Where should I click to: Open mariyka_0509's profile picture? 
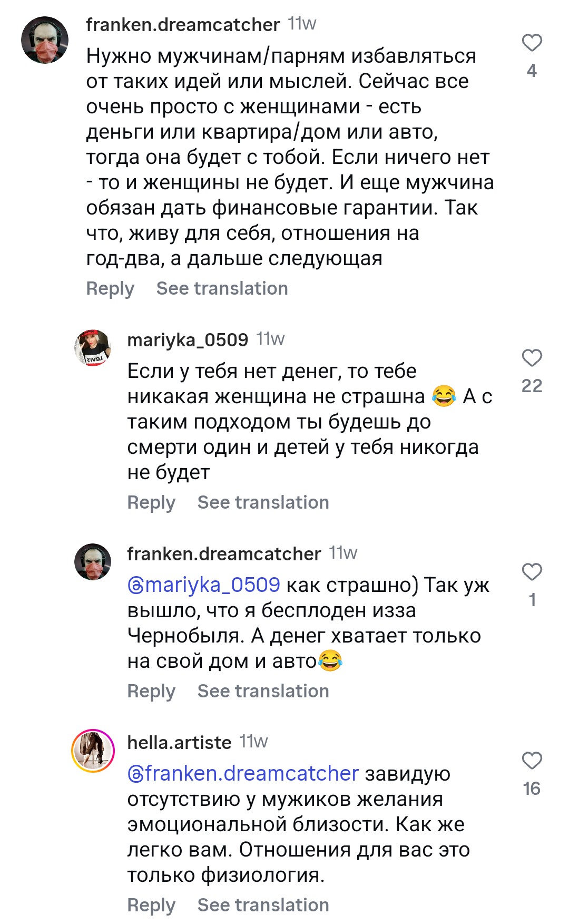pyautogui.click(x=93, y=348)
